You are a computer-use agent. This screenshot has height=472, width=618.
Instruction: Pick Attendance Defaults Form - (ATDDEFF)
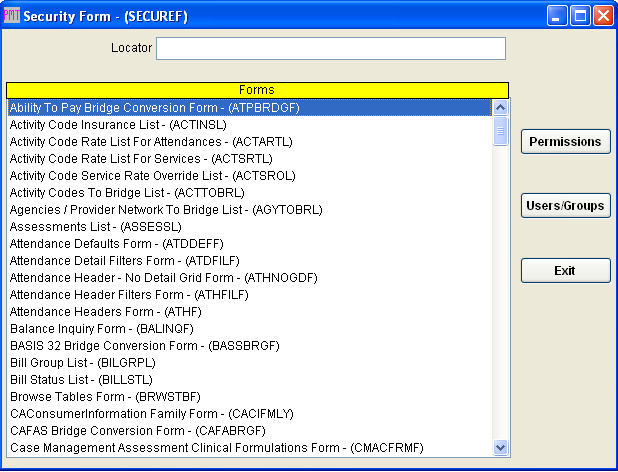point(116,244)
